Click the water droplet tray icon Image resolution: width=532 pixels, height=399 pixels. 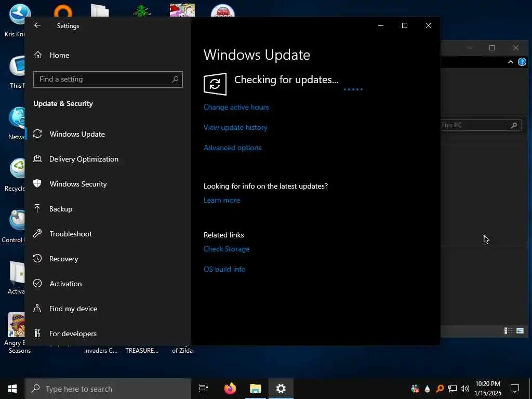pyautogui.click(x=428, y=389)
